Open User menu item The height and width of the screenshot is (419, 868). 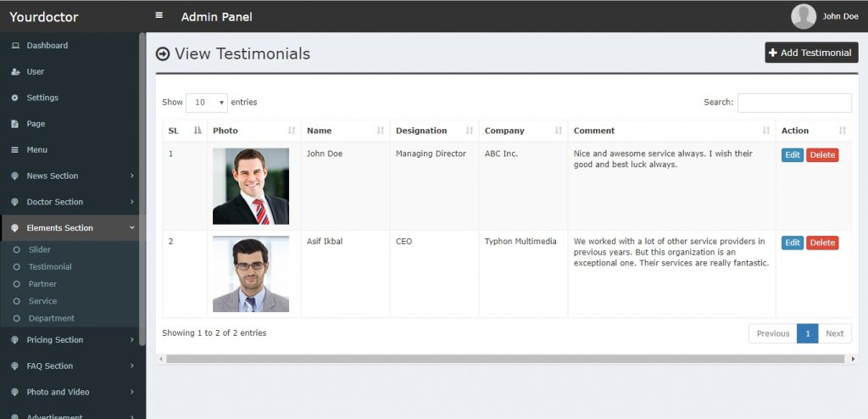tap(70, 71)
